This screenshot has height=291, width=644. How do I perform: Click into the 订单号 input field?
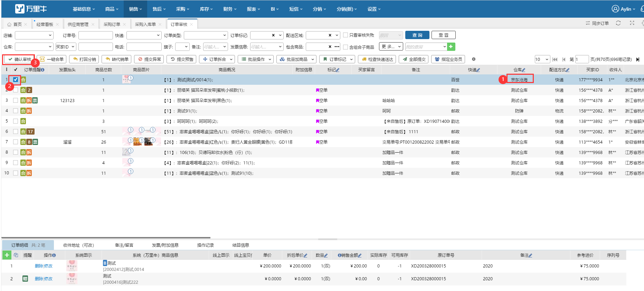point(95,35)
